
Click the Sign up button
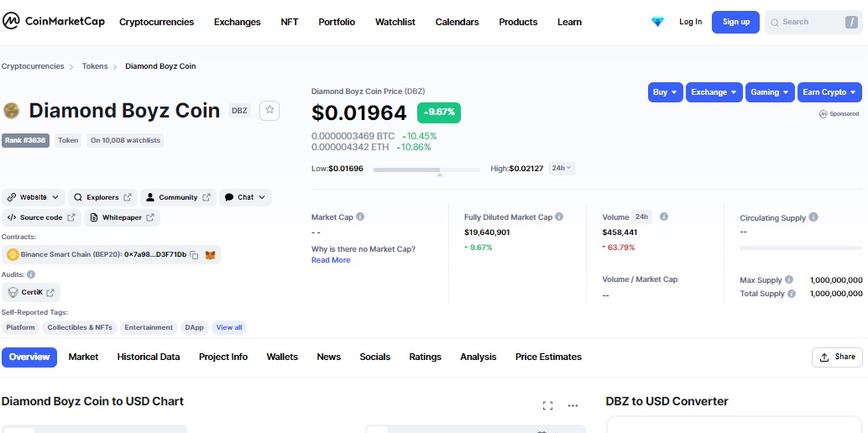coord(735,22)
